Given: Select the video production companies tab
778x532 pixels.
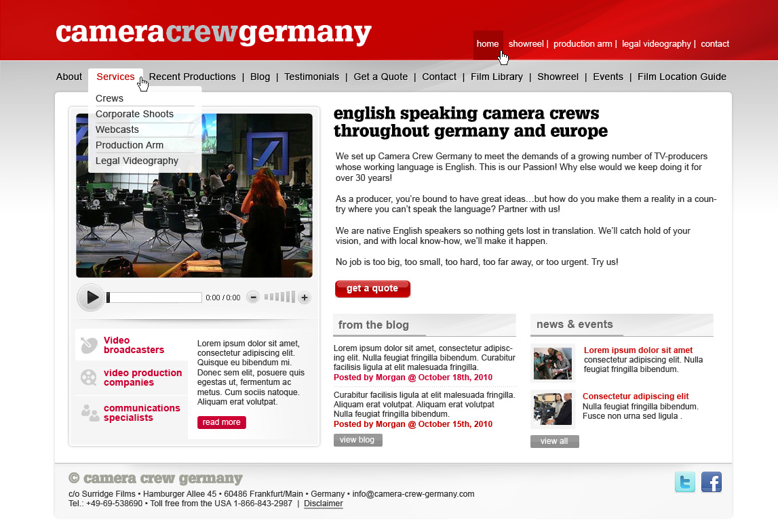Looking at the screenshot, I should coord(132,377).
